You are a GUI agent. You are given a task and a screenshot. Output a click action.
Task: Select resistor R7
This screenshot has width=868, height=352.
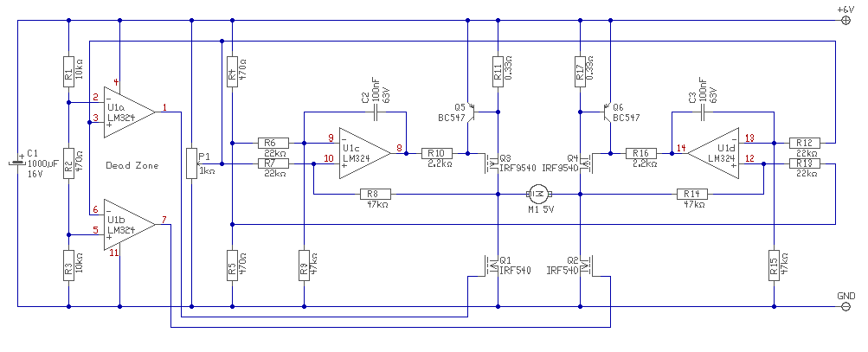[273, 163]
